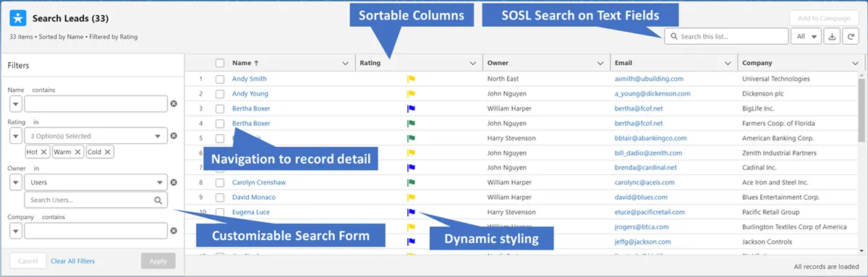This screenshot has height=277, width=868.
Task: Open the 3 Option(s) Selected rating combobox
Action: pyautogui.click(x=95, y=136)
